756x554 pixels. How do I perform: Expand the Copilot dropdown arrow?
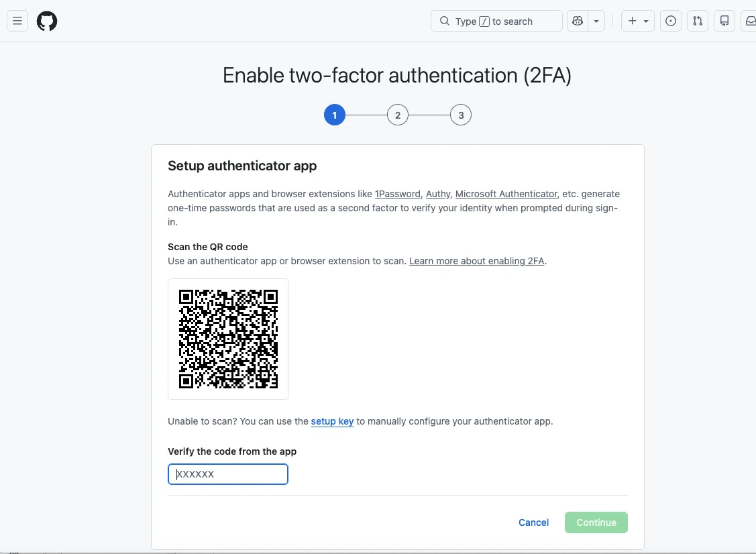tap(596, 21)
